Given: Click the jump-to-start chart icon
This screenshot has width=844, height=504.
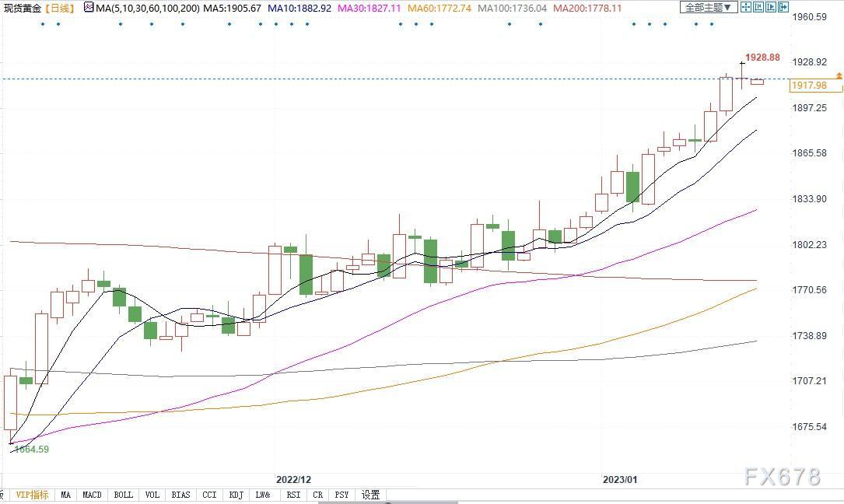Looking at the screenshot, I should 758,8.
